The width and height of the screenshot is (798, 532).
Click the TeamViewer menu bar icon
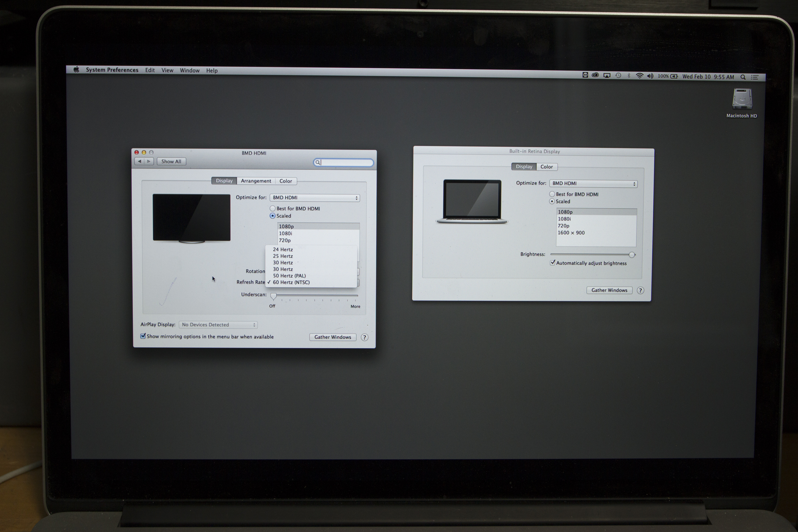coord(585,75)
